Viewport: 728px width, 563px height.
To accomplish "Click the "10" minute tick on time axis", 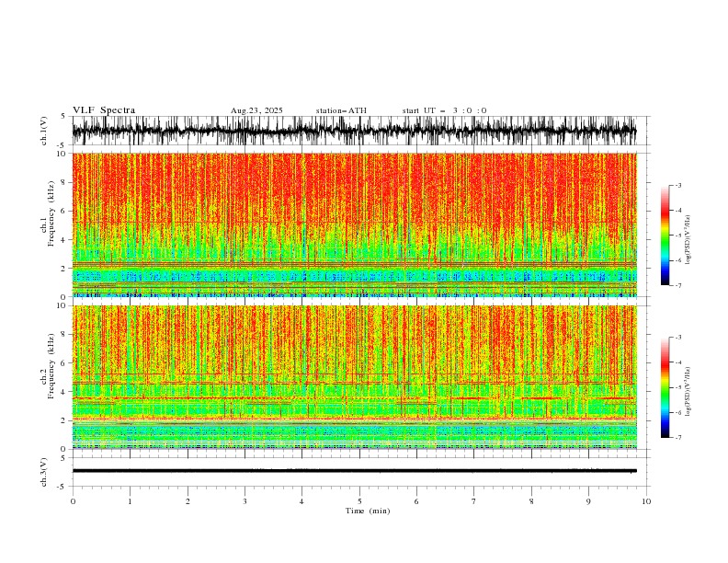I will 646,501.
